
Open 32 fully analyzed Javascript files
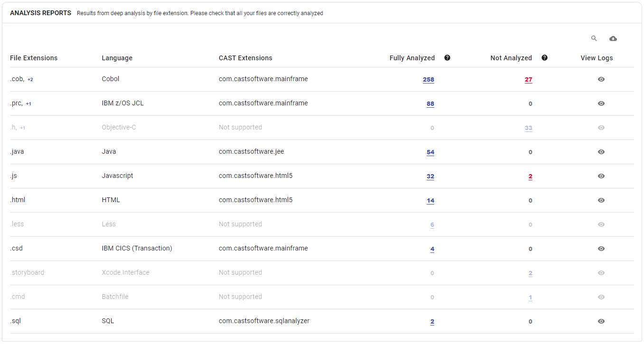point(430,177)
